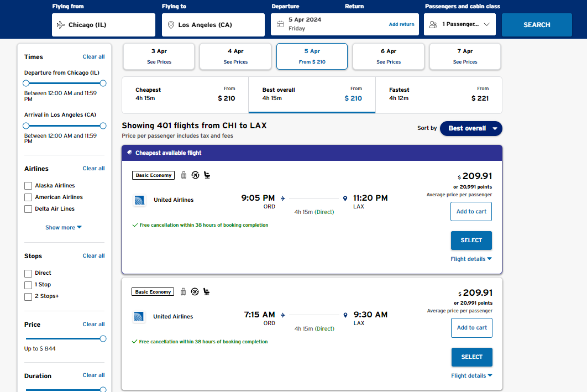Click the airplane icon in Flying from field
Image resolution: width=587 pixels, height=392 pixels.
pos(61,25)
